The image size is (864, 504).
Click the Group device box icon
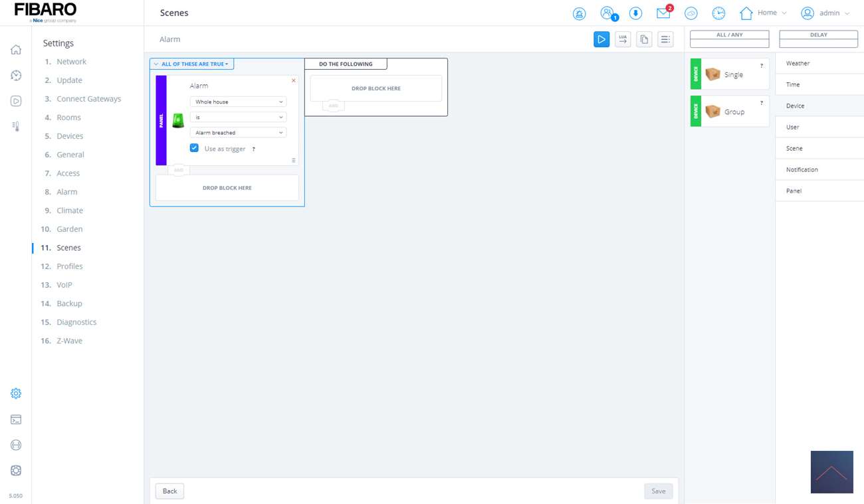click(713, 112)
